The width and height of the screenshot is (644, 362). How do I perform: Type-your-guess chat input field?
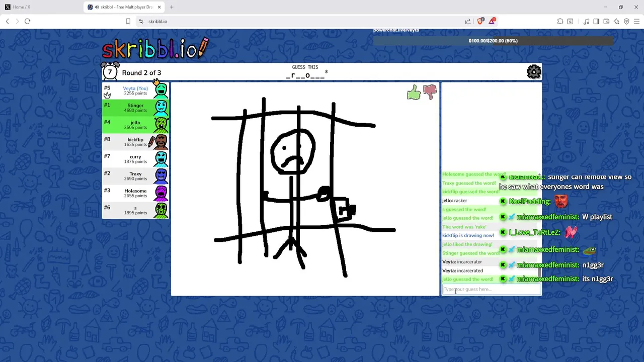coord(491,289)
